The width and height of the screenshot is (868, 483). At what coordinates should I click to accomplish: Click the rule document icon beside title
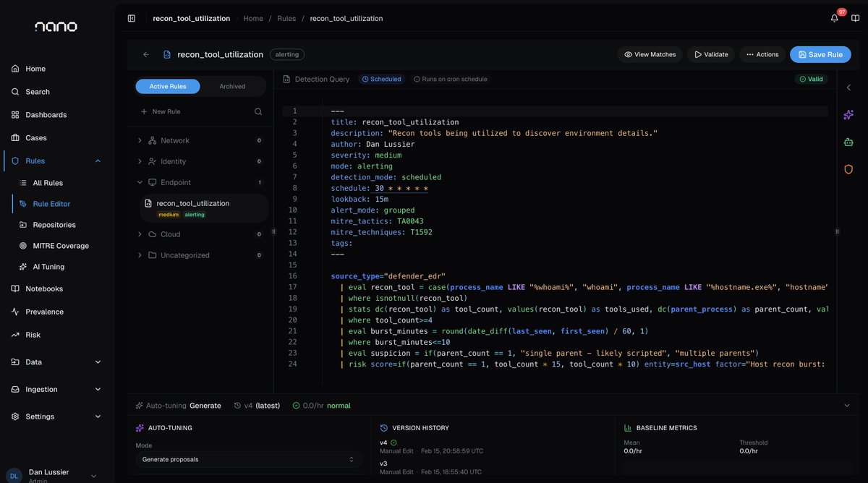pyautogui.click(x=167, y=54)
